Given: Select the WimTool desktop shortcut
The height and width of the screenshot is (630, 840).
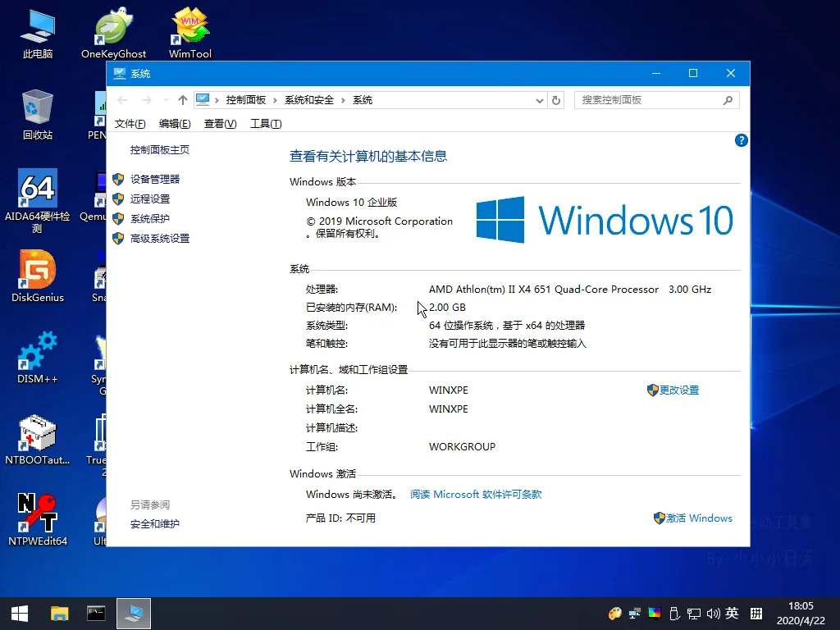Looking at the screenshot, I should click(x=190, y=33).
